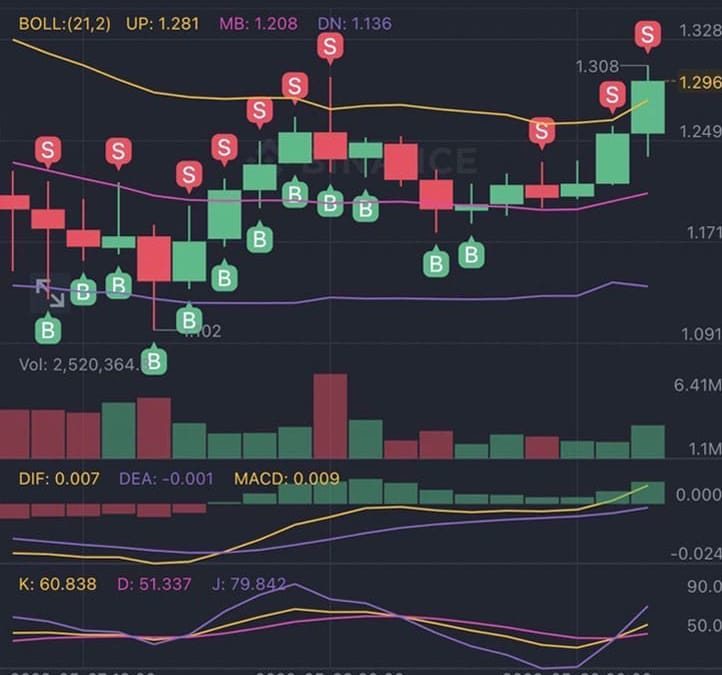Click the 1.308 high price label

click(598, 67)
